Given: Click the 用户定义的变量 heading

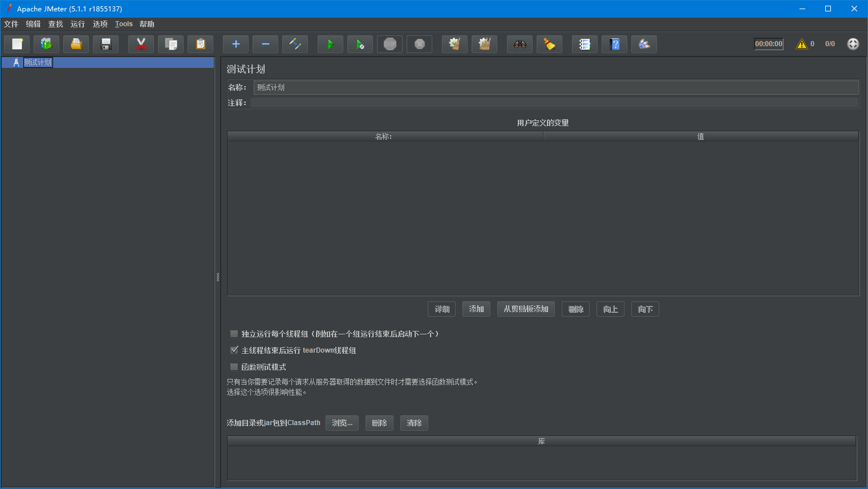Looking at the screenshot, I should pyautogui.click(x=543, y=123).
